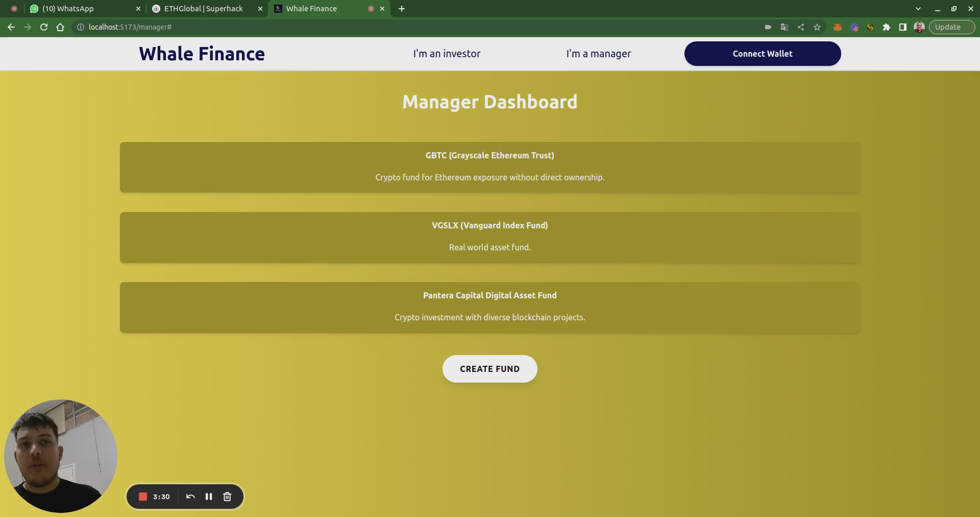
Task: Delete the recording with trash icon
Action: (x=227, y=497)
